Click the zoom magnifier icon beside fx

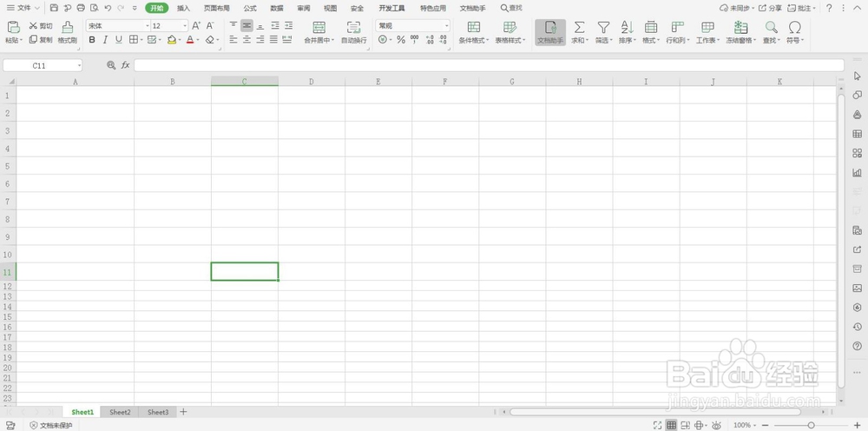point(111,65)
